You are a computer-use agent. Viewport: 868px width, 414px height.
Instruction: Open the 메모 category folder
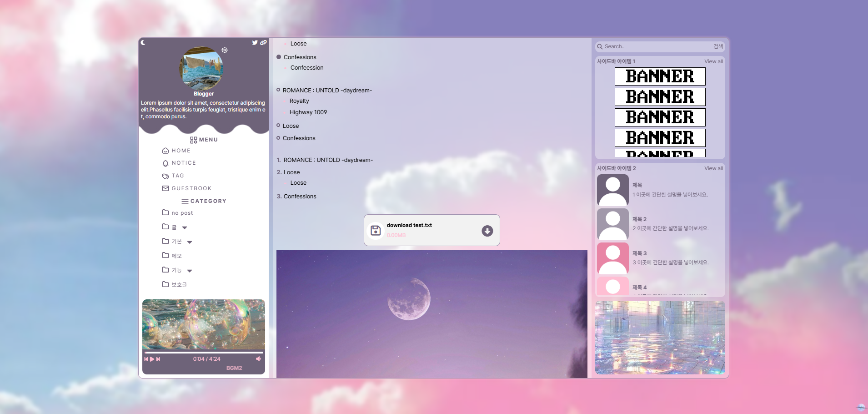(x=172, y=255)
